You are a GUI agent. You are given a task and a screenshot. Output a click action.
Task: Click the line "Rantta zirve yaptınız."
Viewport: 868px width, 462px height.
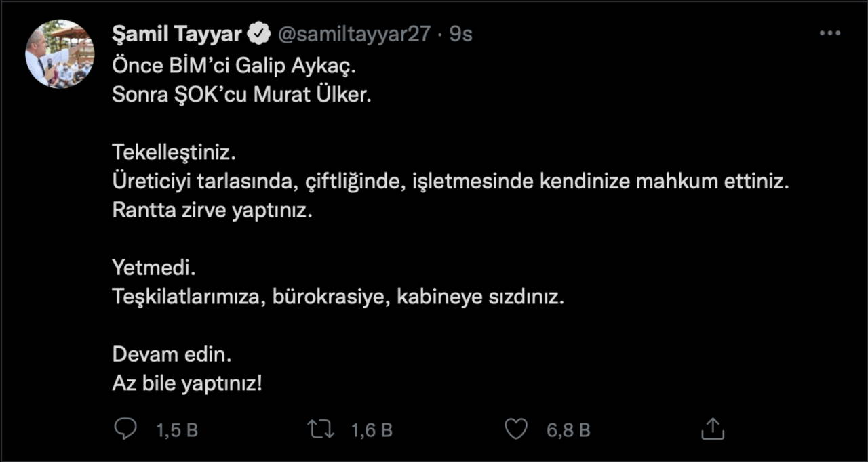point(212,211)
